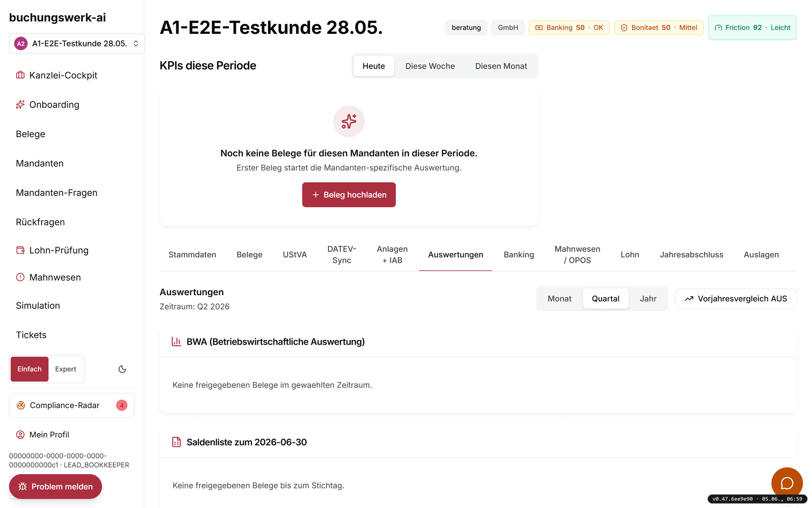Click the Kanzlei-Cockpit briefcase icon
This screenshot has width=812, height=508.
click(20, 75)
